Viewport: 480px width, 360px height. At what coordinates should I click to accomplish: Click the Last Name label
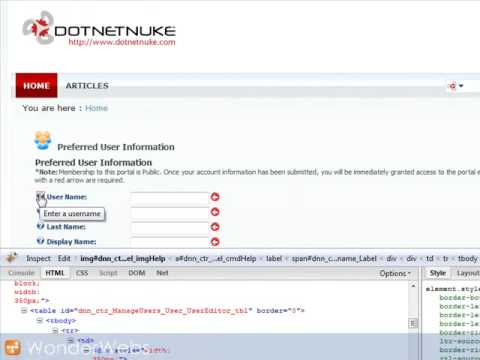point(66,227)
